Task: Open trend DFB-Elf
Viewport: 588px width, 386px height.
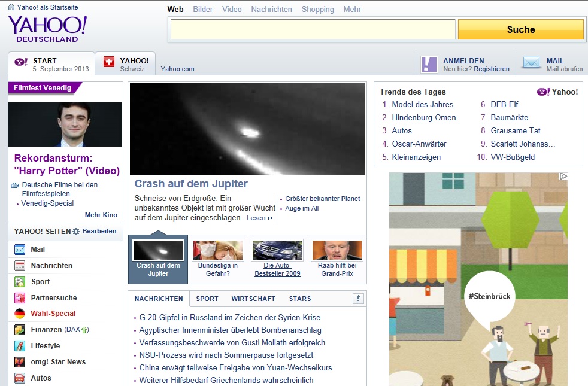Action: pos(504,104)
